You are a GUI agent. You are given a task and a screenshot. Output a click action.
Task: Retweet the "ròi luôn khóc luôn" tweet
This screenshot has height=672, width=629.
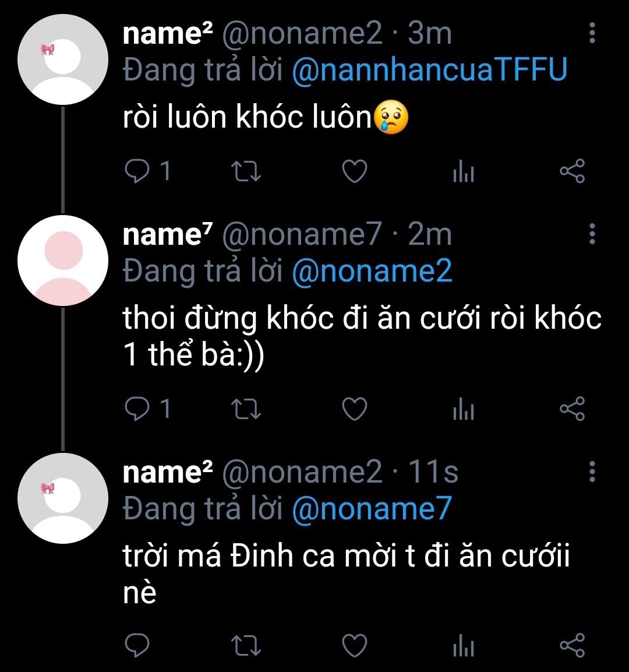pyautogui.click(x=246, y=172)
